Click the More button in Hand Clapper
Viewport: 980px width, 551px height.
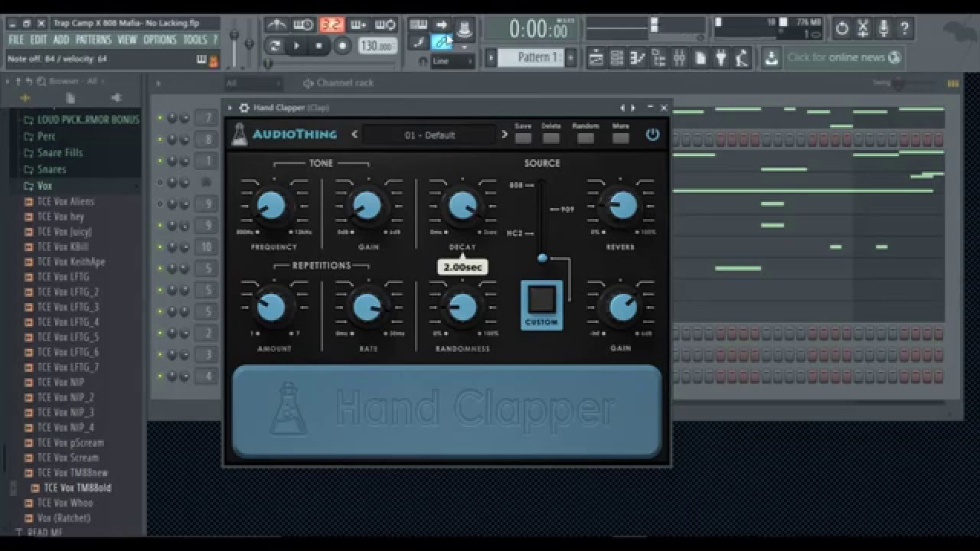[x=621, y=138]
